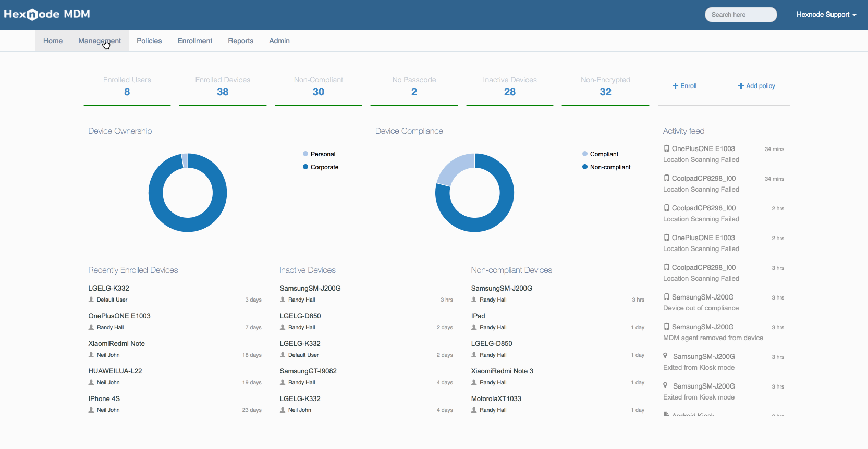Click the Recently Enrolled Devices heading
Viewport: 868px width, 449px height.
click(133, 270)
